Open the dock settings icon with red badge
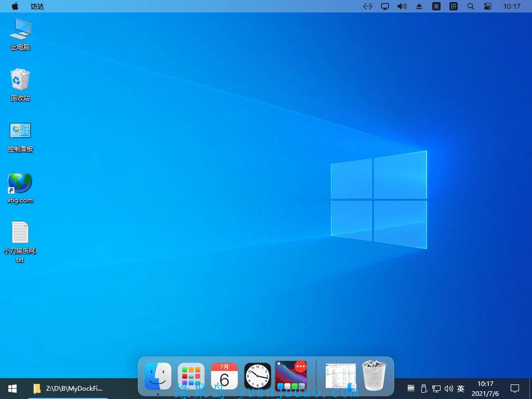 point(291,376)
